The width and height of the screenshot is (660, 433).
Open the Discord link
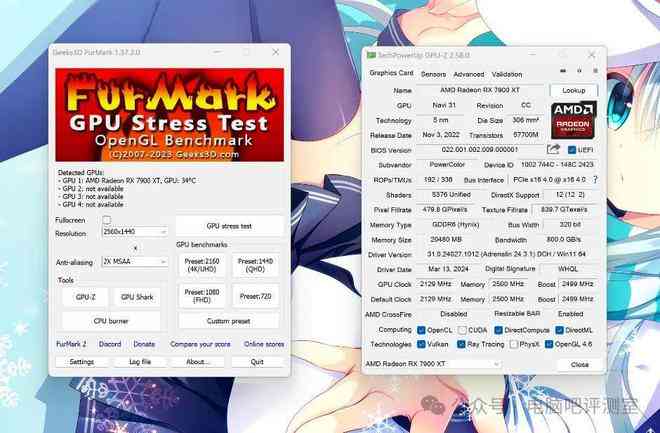pyautogui.click(x=110, y=344)
